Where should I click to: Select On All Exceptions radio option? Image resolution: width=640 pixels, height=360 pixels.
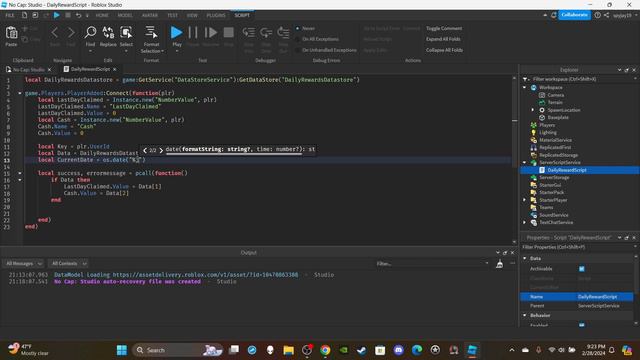point(297,39)
